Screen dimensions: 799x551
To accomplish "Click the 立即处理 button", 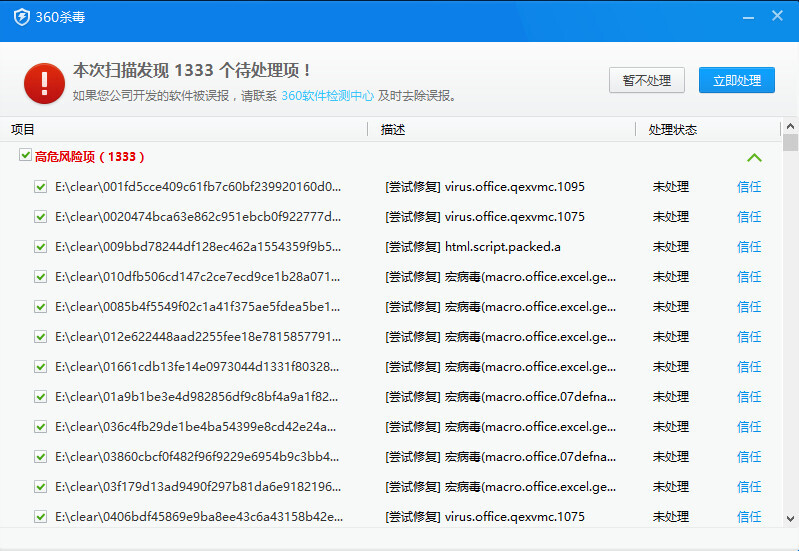I will [x=737, y=81].
